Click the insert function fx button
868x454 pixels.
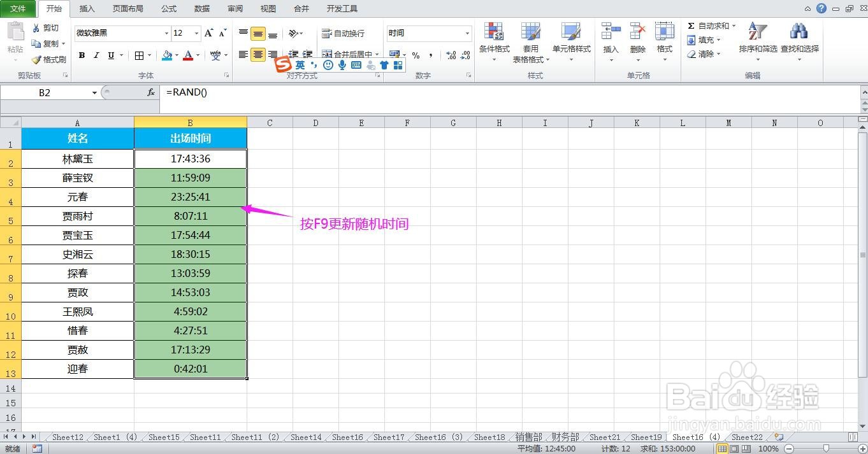click(x=151, y=92)
